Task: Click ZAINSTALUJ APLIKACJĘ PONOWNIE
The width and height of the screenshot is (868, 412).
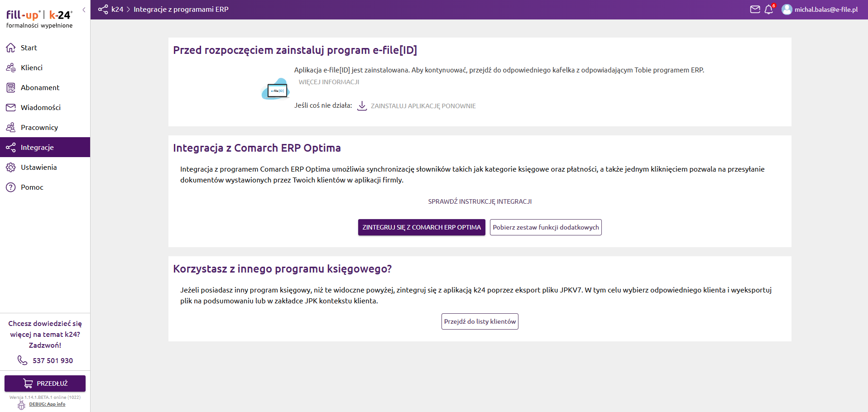Action: tap(423, 106)
